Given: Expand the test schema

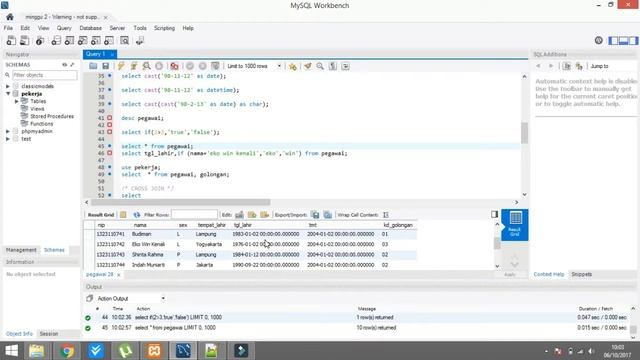Looking at the screenshot, I should (x=8, y=139).
